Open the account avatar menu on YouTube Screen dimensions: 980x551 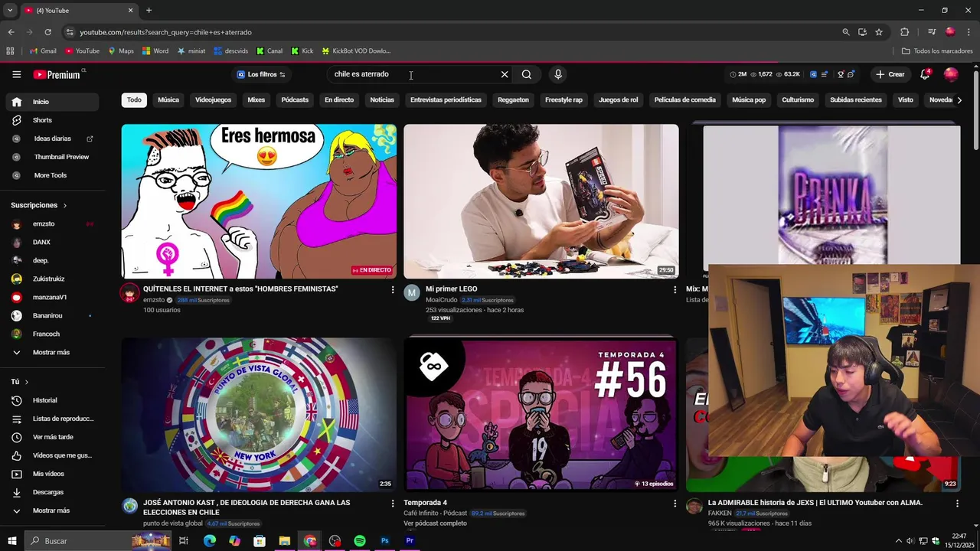tap(951, 74)
